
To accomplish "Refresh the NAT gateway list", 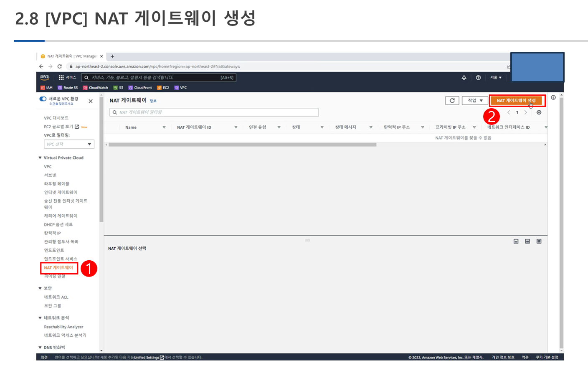I will (452, 101).
